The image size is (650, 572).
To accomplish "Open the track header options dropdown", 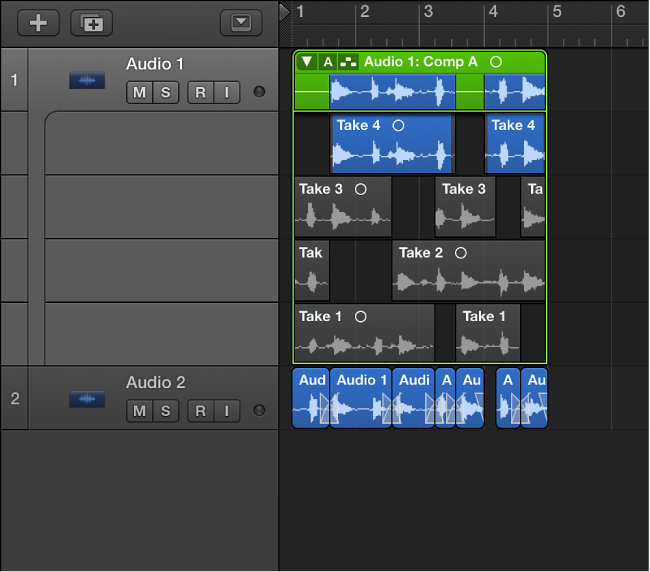I will [240, 23].
